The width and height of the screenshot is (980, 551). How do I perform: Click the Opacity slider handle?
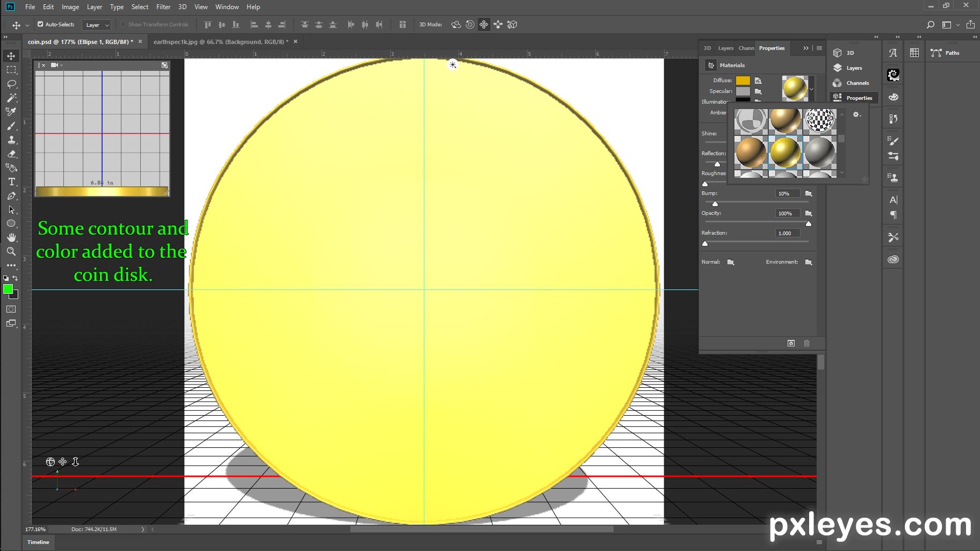coord(809,224)
